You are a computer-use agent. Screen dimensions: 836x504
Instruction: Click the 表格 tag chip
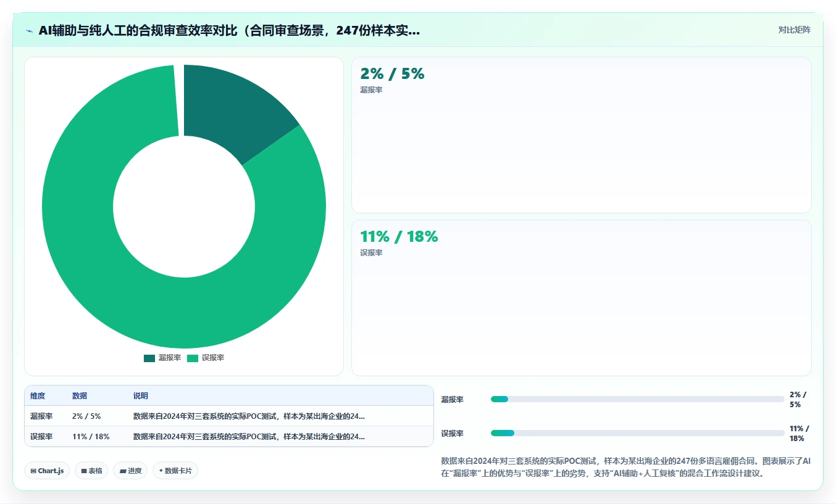click(x=91, y=471)
